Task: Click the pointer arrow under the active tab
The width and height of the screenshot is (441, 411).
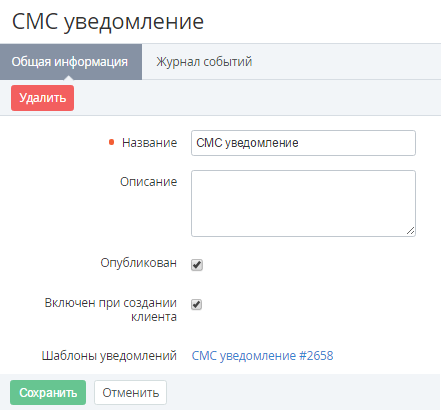Action: (68, 78)
